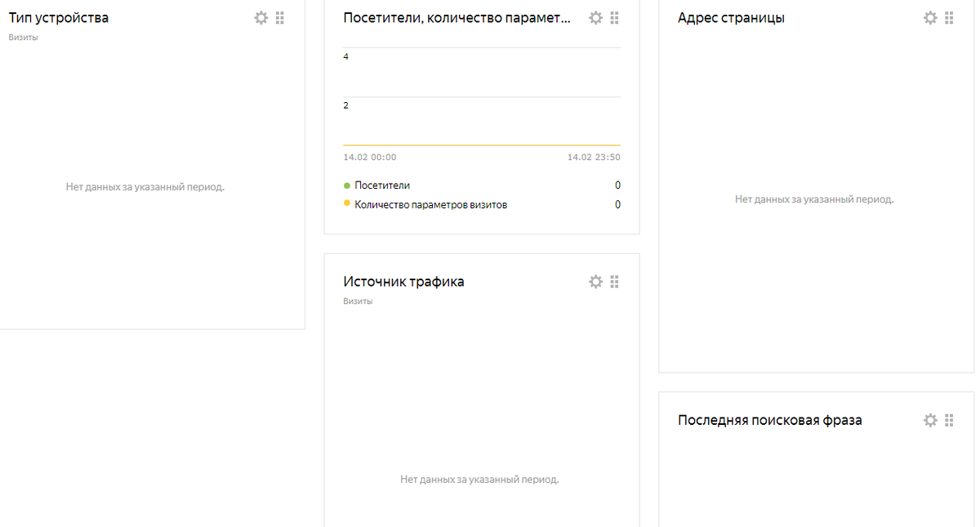Viewport: 980px width, 527px height.
Task: Expand the Источник трафика widget title
Action: coord(403,281)
